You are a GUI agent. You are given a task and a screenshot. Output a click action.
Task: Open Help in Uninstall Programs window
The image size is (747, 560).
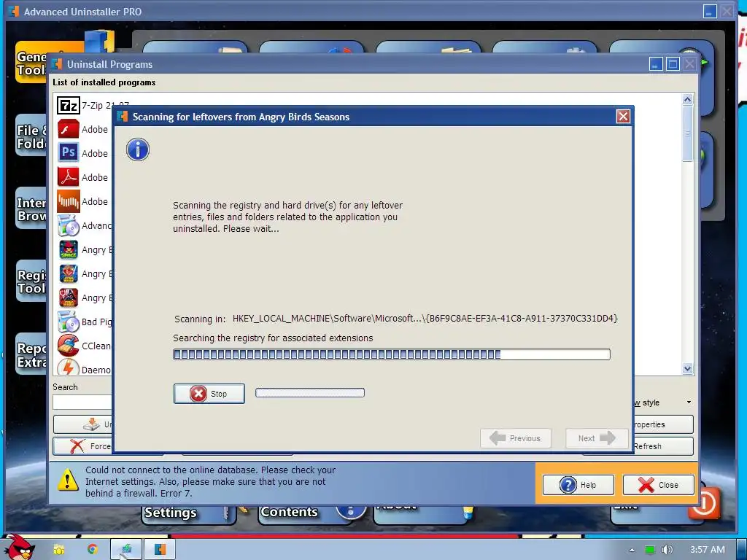[x=578, y=485]
